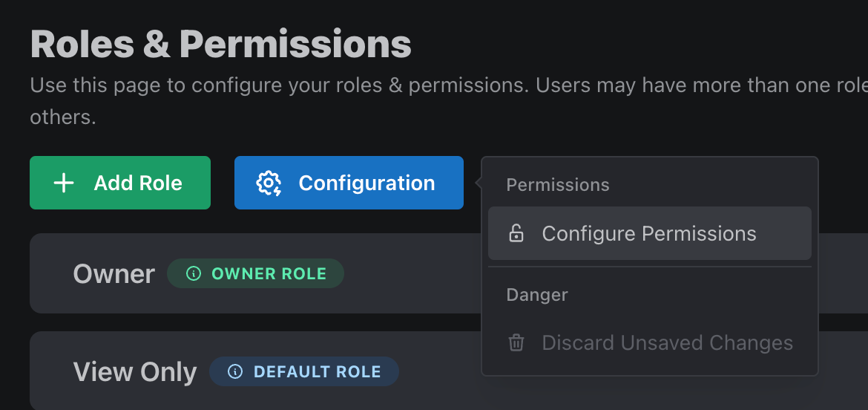Select the Add Role button label
This screenshot has height=410, width=868.
[x=138, y=183]
